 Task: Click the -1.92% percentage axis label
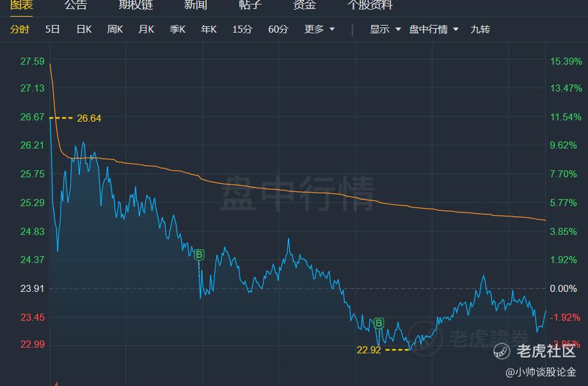click(x=565, y=318)
